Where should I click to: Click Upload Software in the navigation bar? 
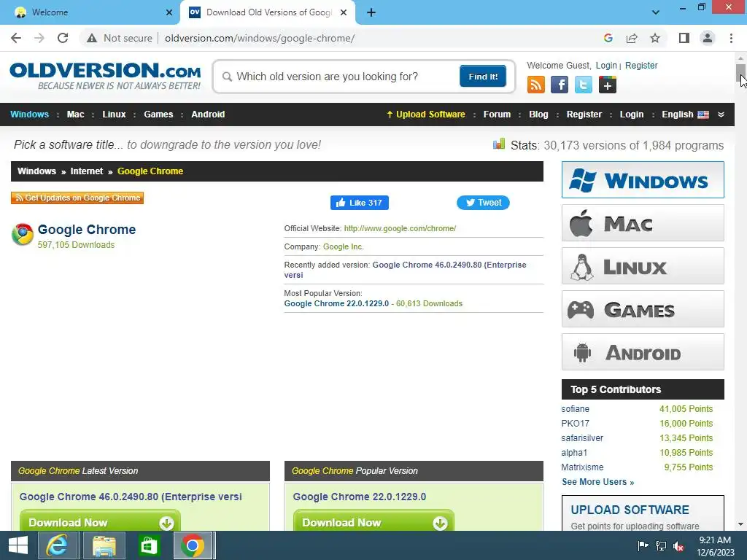click(426, 114)
